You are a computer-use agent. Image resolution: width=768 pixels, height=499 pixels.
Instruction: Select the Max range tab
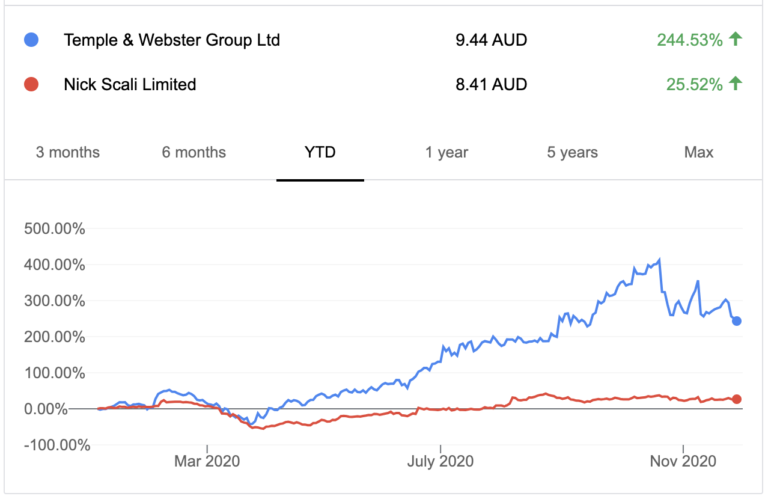click(x=698, y=153)
